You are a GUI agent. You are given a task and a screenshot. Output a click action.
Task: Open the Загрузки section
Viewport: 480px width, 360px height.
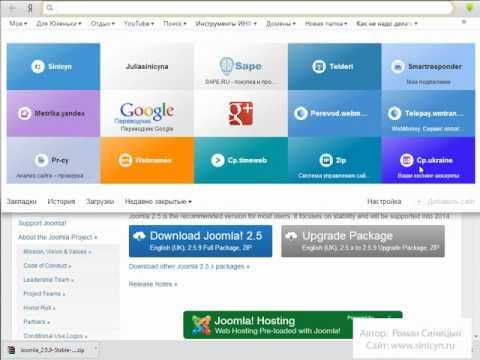click(100, 201)
